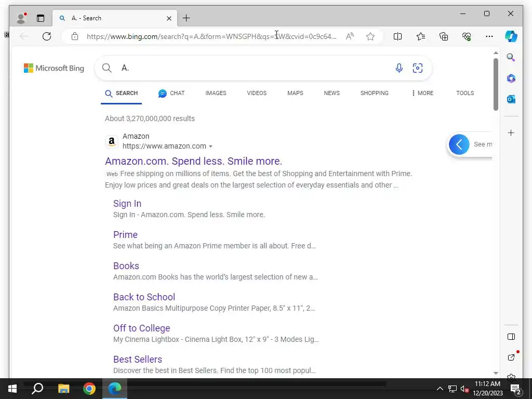Open the tab actions menu icon
Screen dimensions: 532x399
click(x=41, y=18)
